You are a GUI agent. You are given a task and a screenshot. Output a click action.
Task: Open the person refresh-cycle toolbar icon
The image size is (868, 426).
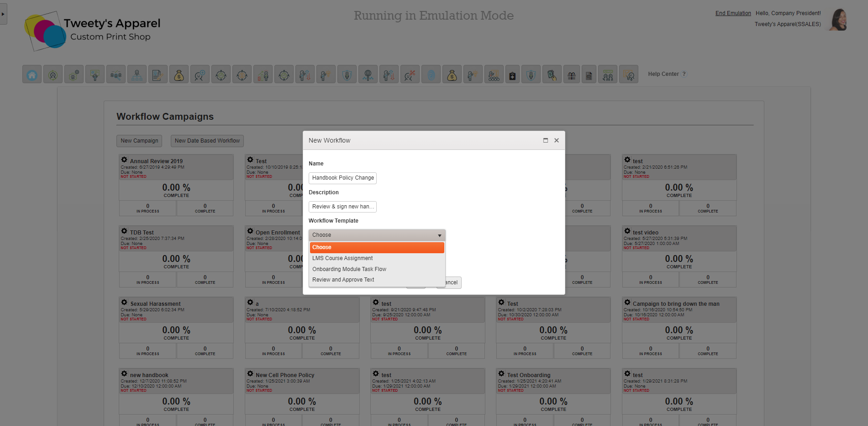pos(53,74)
